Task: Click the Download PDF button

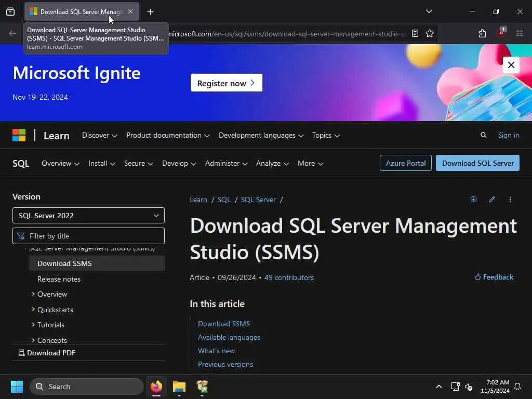Action: coord(47,353)
